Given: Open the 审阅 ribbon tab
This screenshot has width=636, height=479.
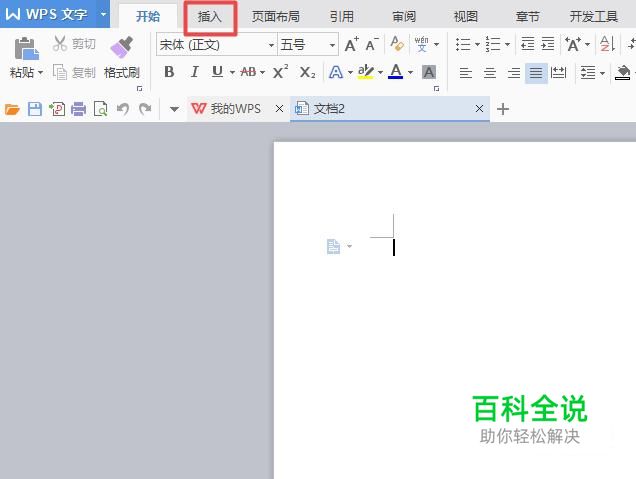Looking at the screenshot, I should coord(404,16).
